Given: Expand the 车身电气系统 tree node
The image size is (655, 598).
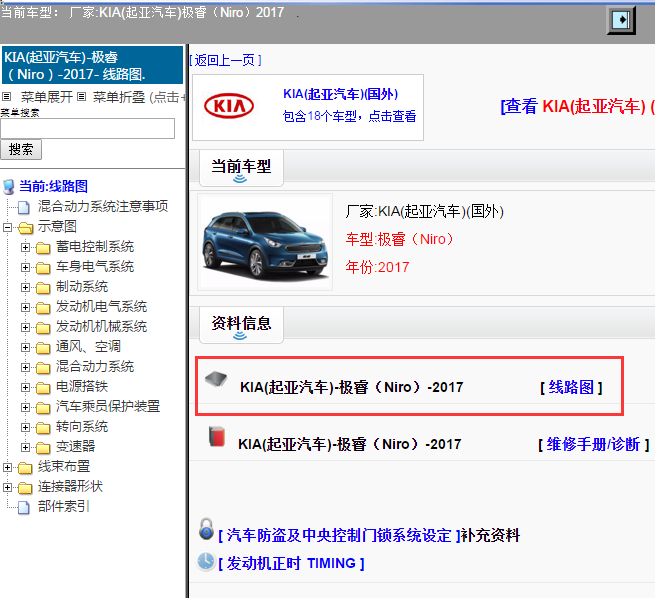Looking at the screenshot, I should [25, 267].
